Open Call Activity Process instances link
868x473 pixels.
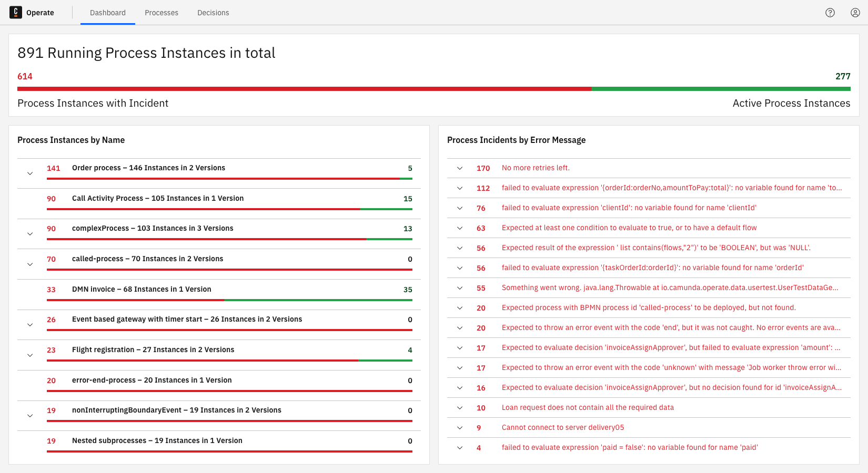[x=158, y=198]
